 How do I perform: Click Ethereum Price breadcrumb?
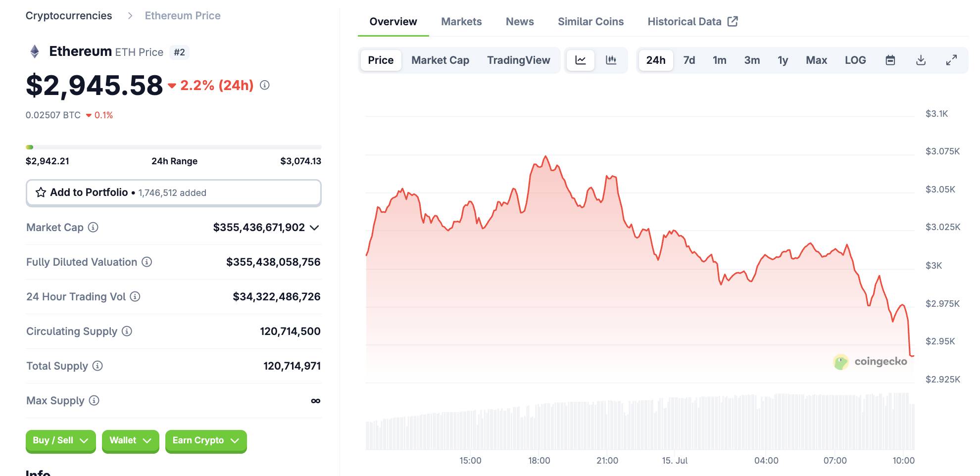pos(183,16)
